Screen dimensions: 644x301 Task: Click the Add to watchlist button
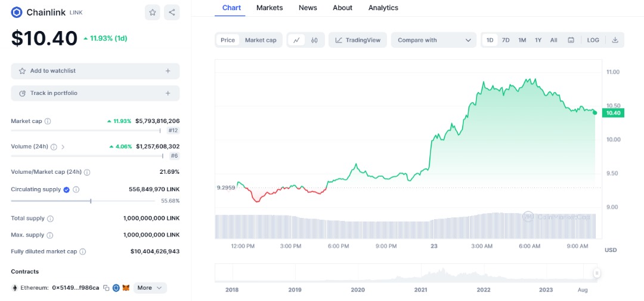point(95,71)
